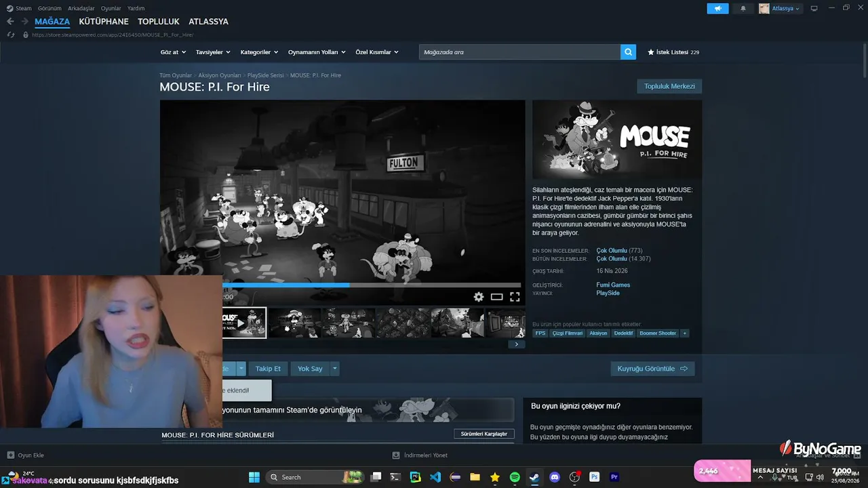Click the Takip Et button

pos(268,369)
